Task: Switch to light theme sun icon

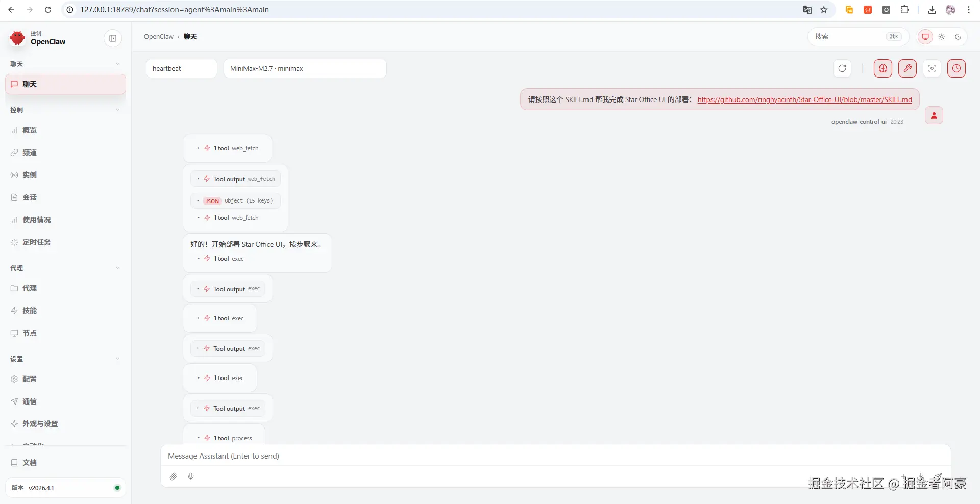Action: 942,37
